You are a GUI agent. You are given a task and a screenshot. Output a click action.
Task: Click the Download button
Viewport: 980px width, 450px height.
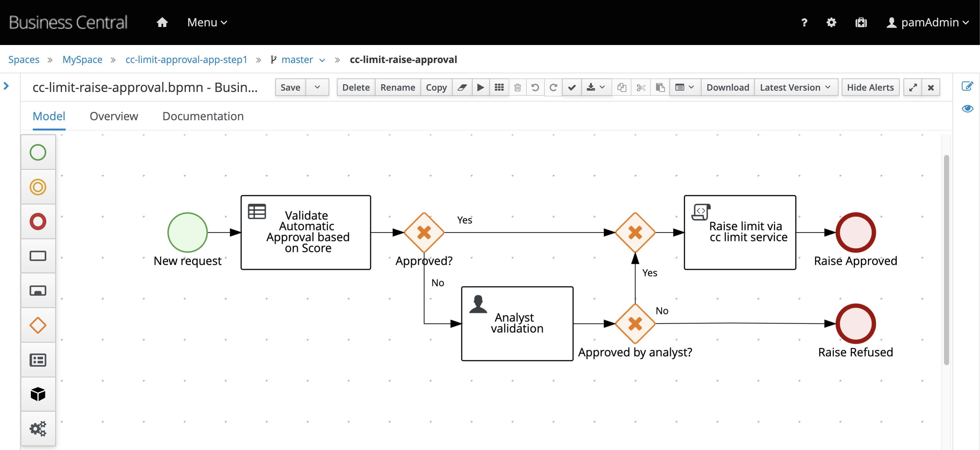(727, 87)
